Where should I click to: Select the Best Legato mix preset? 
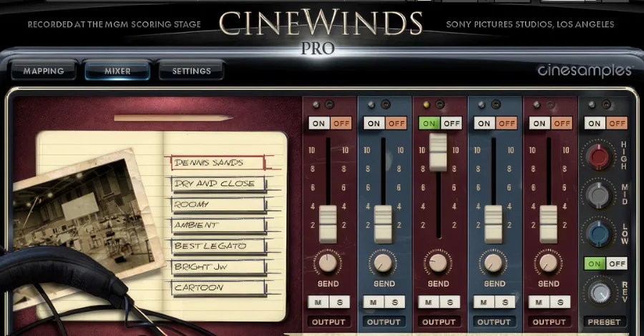pos(218,246)
